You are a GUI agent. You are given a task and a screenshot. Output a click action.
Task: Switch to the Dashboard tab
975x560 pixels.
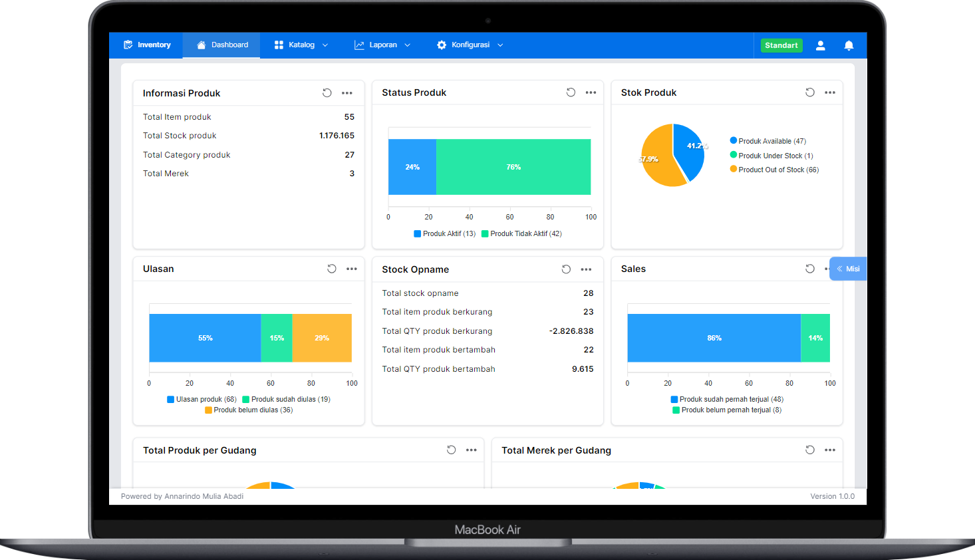tap(222, 45)
